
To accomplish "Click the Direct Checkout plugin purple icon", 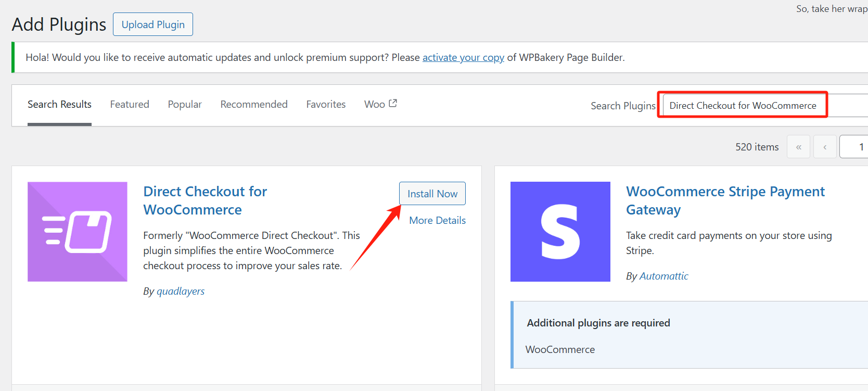I will (78, 232).
